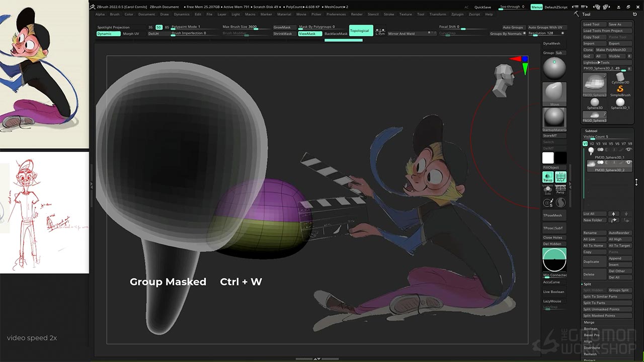The height and width of the screenshot is (362, 644).
Task: Click the Solo mode icon
Action: [548, 190]
